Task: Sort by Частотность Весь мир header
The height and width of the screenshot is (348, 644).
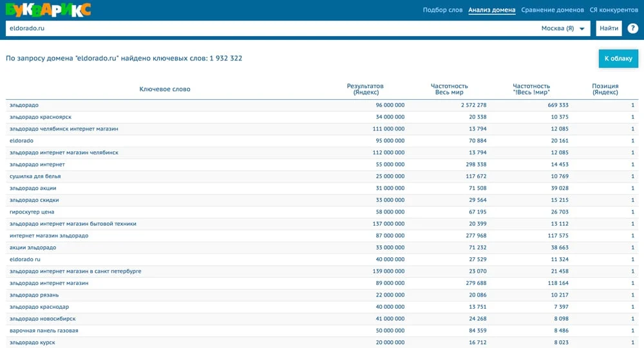Action: (450, 89)
